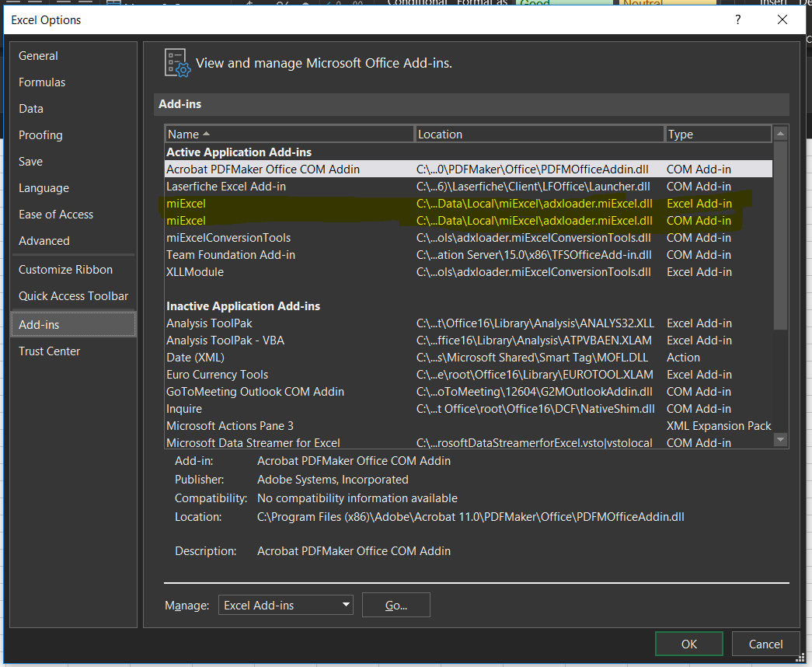Select the Team Foundation Add-in row
812x667 pixels.
(469, 254)
